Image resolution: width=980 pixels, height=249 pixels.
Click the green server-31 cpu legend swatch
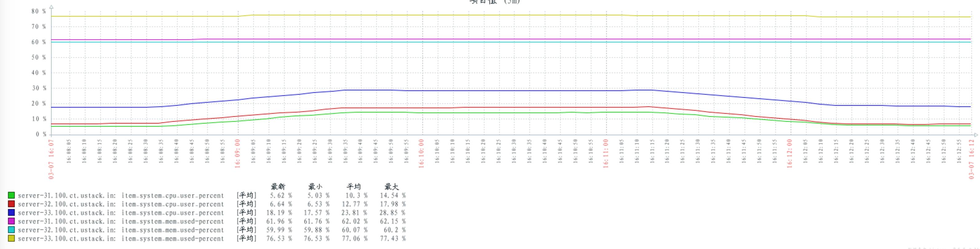(11, 196)
